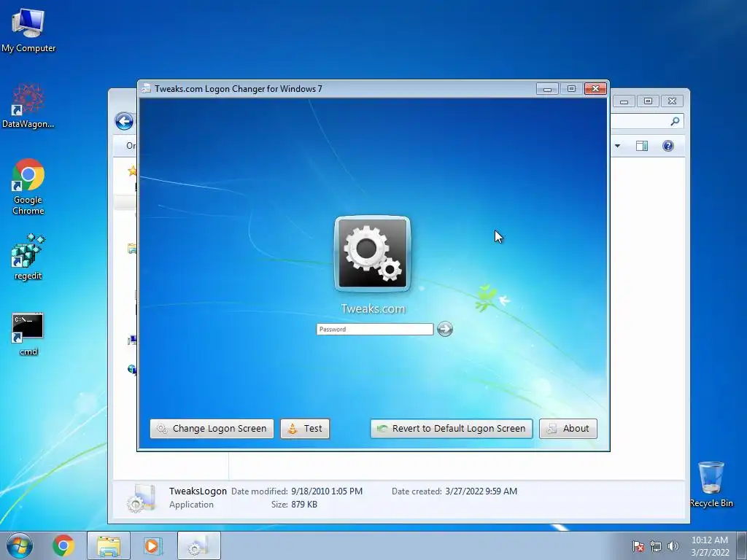Select the cmd desktop shortcut
The image size is (747, 560).
pyautogui.click(x=28, y=334)
